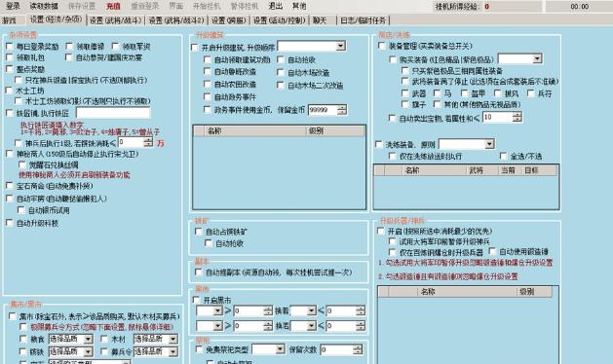This screenshot has height=364, width=613.
Task: Tick the 武器 equipment checkbox
Action: tap(405, 93)
